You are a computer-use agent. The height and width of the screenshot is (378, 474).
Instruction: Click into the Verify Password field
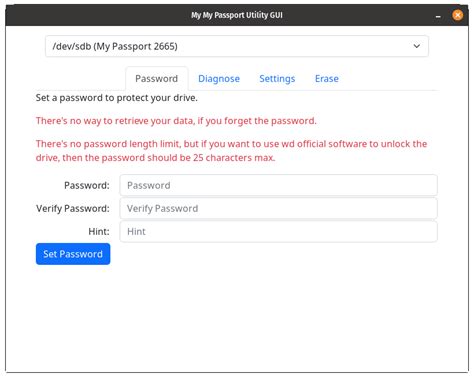pyautogui.click(x=278, y=208)
